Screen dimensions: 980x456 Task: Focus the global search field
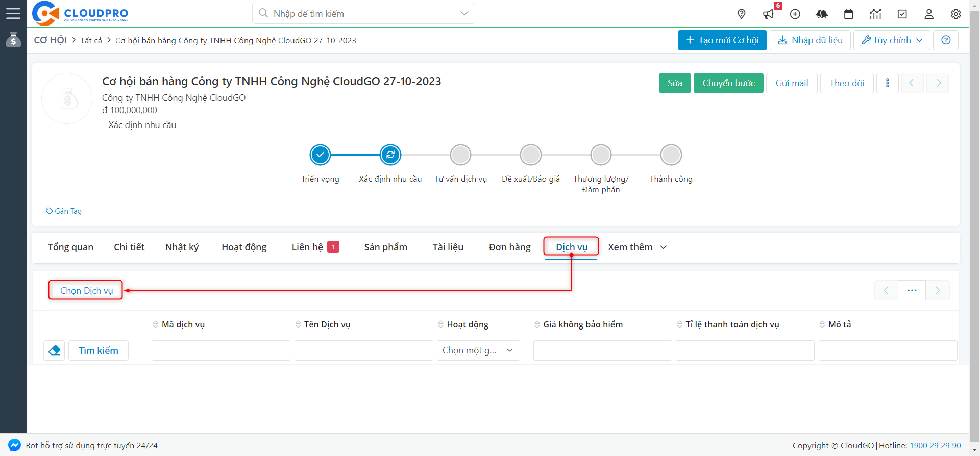[x=362, y=13]
